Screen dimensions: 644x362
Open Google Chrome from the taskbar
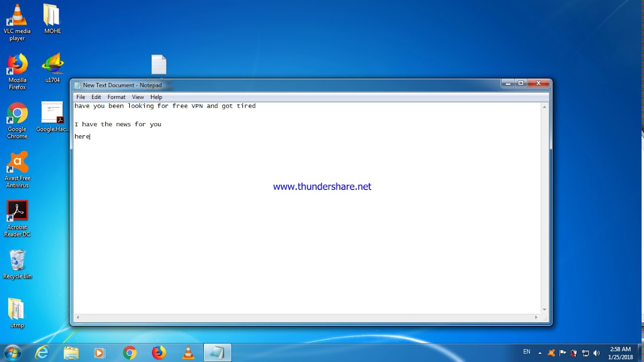[129, 353]
